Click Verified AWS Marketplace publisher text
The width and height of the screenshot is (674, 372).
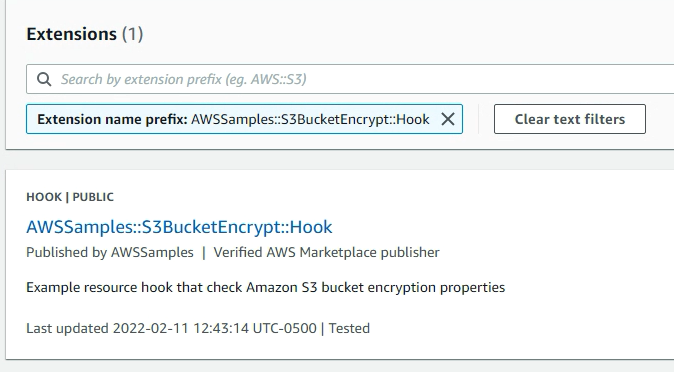[326, 252]
